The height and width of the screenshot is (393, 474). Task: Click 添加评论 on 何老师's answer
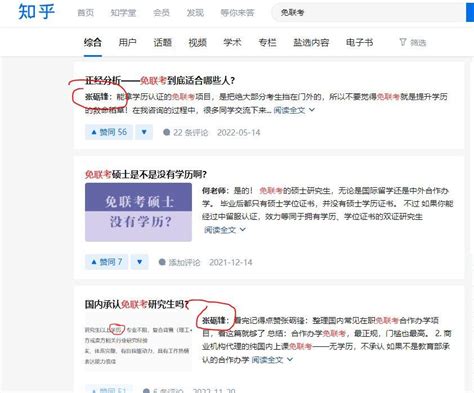tap(180, 262)
